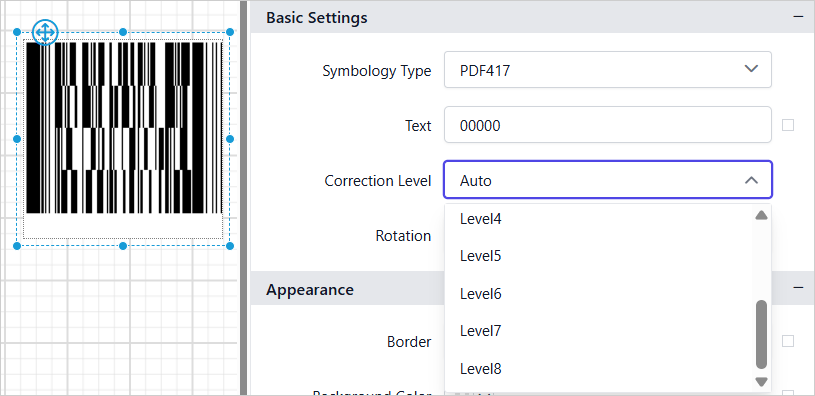Image resolution: width=815 pixels, height=396 pixels.
Task: Click the dropdown list scroll up arrow
Action: [761, 215]
